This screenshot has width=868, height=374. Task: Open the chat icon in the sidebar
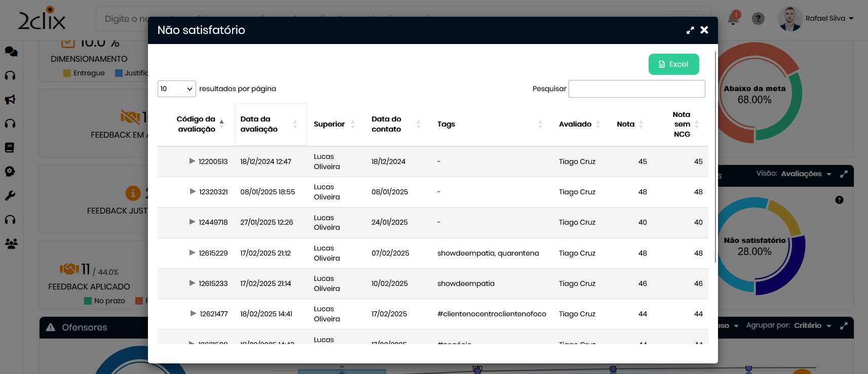(11, 52)
